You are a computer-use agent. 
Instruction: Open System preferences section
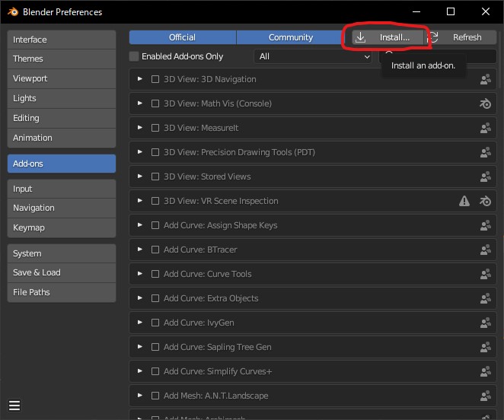[x=62, y=253]
